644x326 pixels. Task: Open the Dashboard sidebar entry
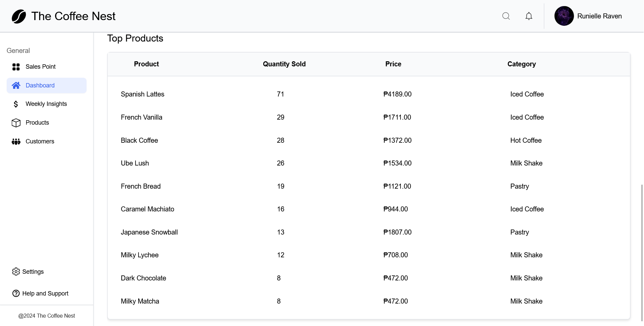point(40,85)
